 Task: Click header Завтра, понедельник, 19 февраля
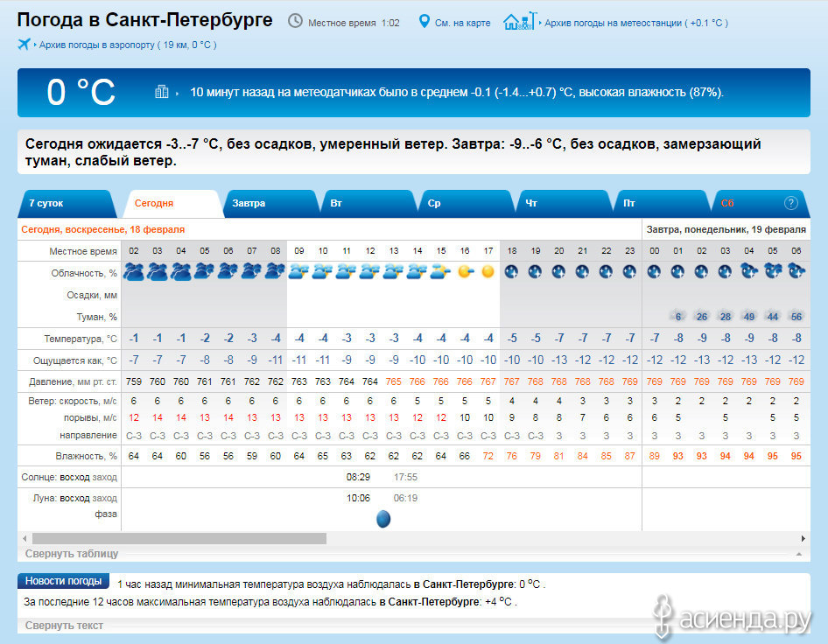[x=726, y=229]
